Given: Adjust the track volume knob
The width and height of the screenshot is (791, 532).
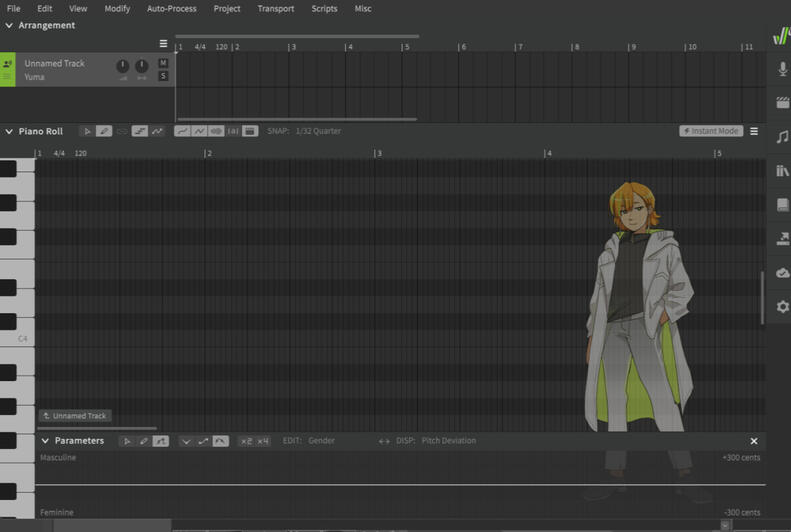Looking at the screenshot, I should point(122,67).
